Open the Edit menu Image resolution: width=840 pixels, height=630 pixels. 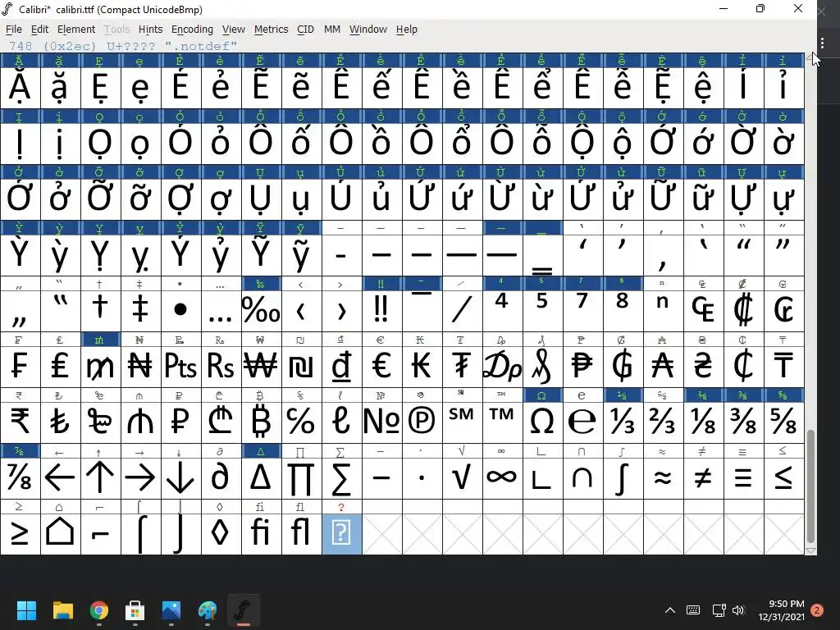[x=39, y=30]
